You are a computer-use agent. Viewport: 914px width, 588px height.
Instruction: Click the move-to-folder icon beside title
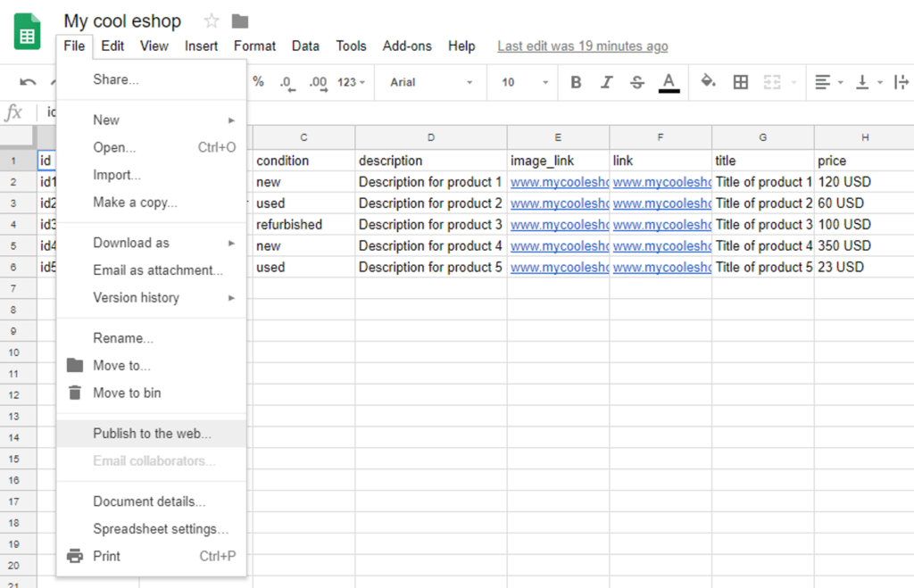pos(240,21)
